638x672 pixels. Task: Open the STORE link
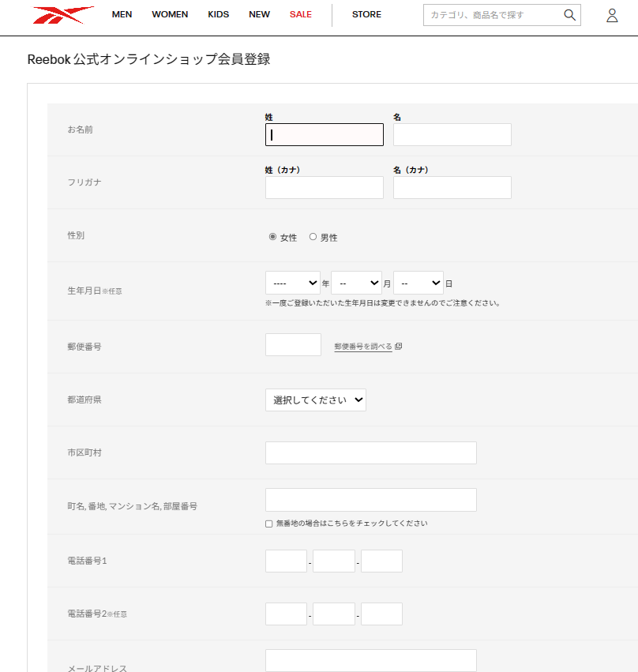point(366,15)
